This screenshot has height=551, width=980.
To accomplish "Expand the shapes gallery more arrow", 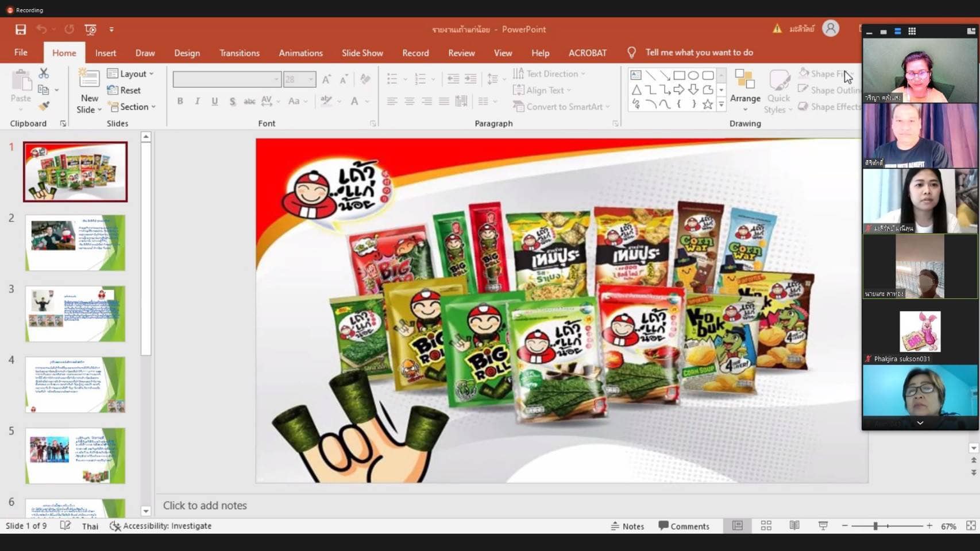I will pos(722,104).
